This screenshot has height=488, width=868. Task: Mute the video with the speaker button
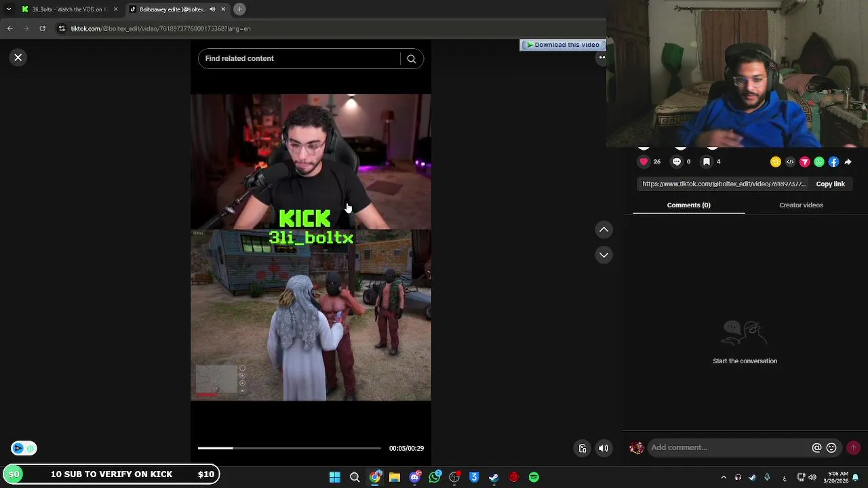pyautogui.click(x=604, y=448)
